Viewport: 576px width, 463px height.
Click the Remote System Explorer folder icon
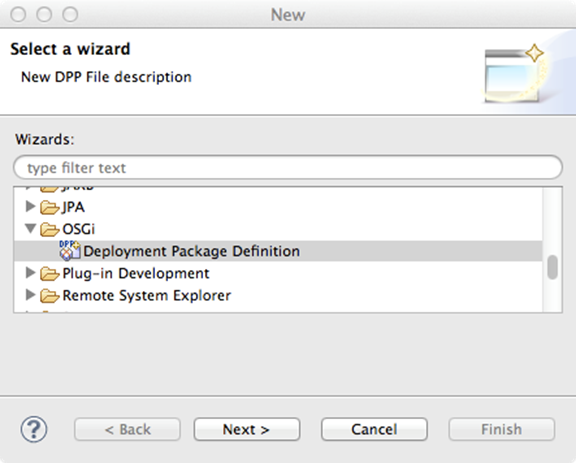[x=50, y=295]
